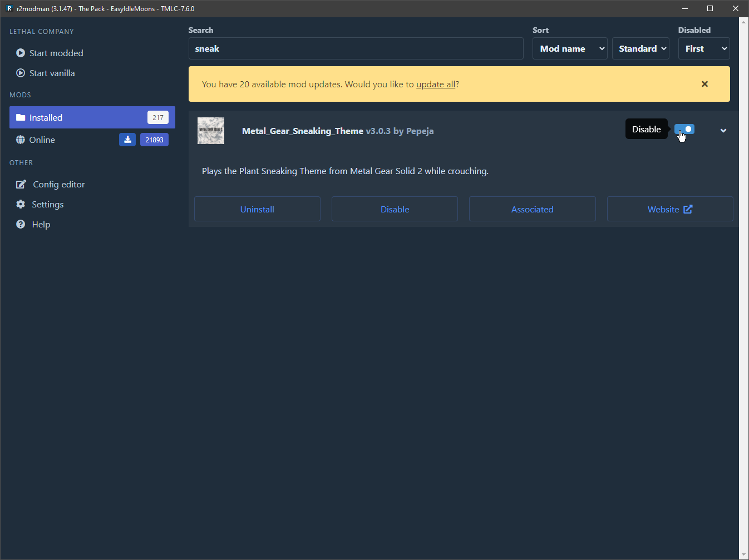Image resolution: width=749 pixels, height=560 pixels.
Task: Click the Settings gear icon
Action: tap(21, 204)
